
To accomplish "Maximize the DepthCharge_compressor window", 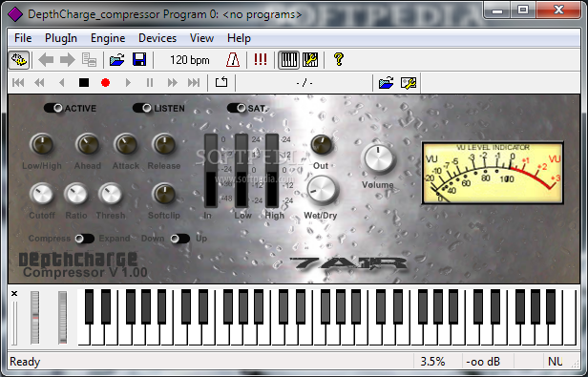I will tap(523, 10).
